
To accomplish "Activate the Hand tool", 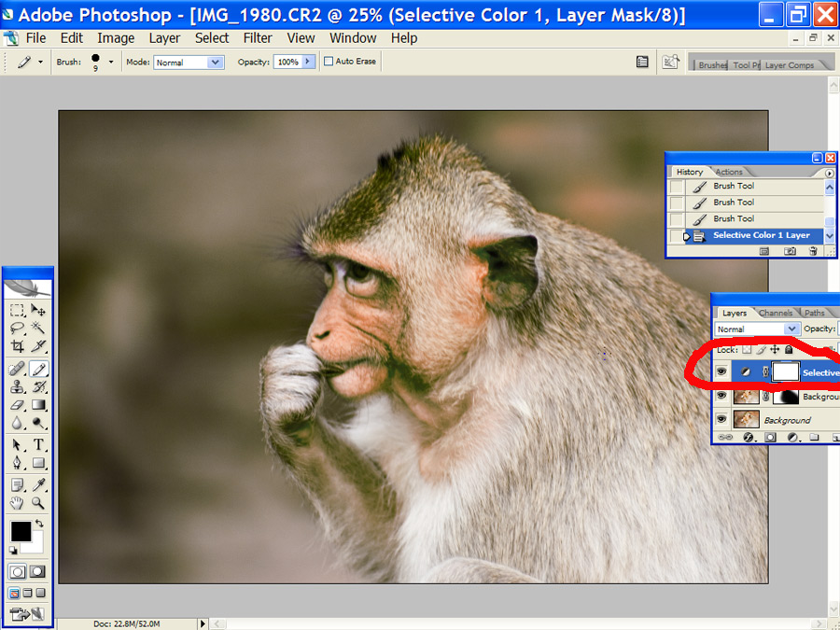I will point(18,503).
